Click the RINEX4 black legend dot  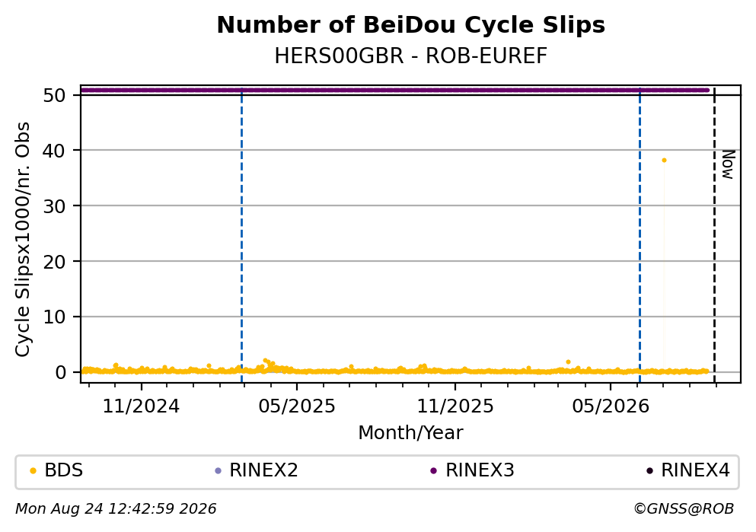click(x=649, y=471)
